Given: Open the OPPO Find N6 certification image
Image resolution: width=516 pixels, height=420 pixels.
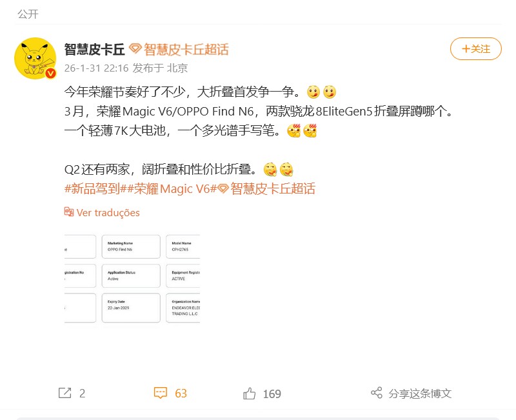Looking at the screenshot, I should tap(132, 279).
